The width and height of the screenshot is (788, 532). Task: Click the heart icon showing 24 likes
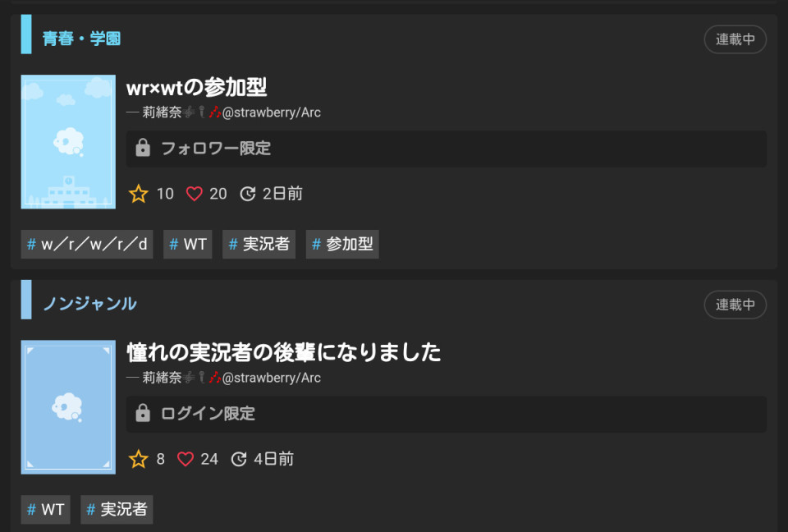186,459
